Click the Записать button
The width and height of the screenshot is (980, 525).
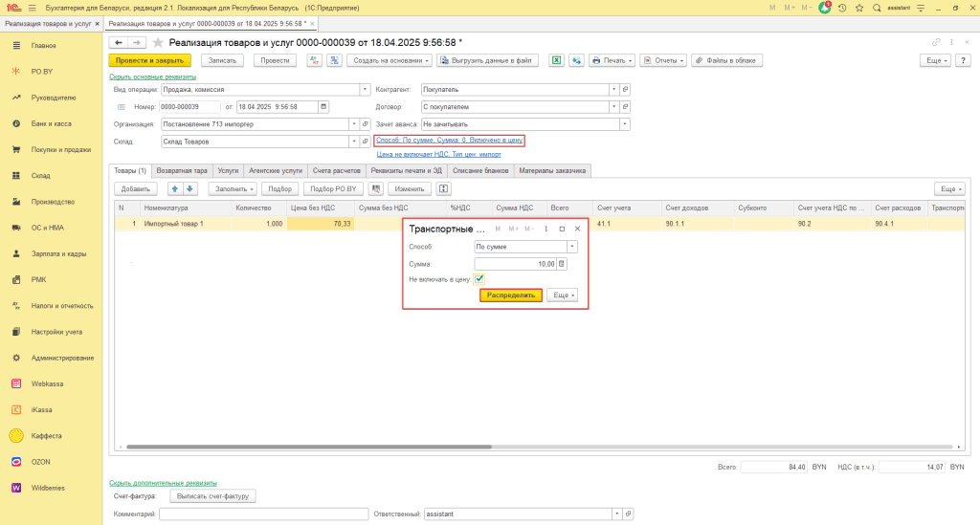click(x=222, y=60)
